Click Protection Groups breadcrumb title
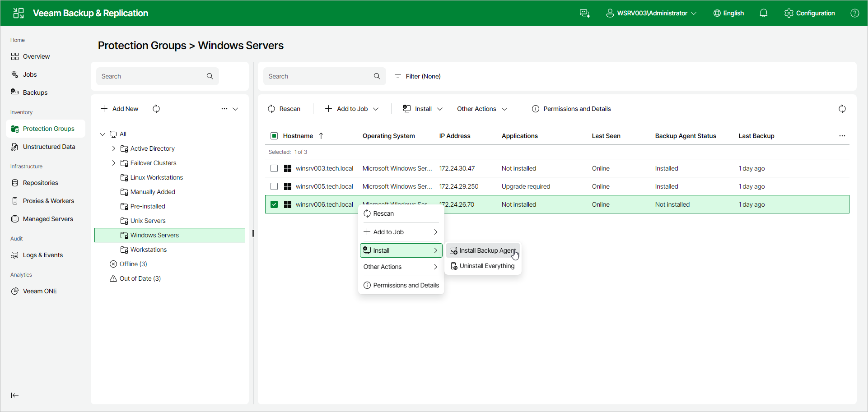Viewport: 868px width, 412px height. [142, 46]
